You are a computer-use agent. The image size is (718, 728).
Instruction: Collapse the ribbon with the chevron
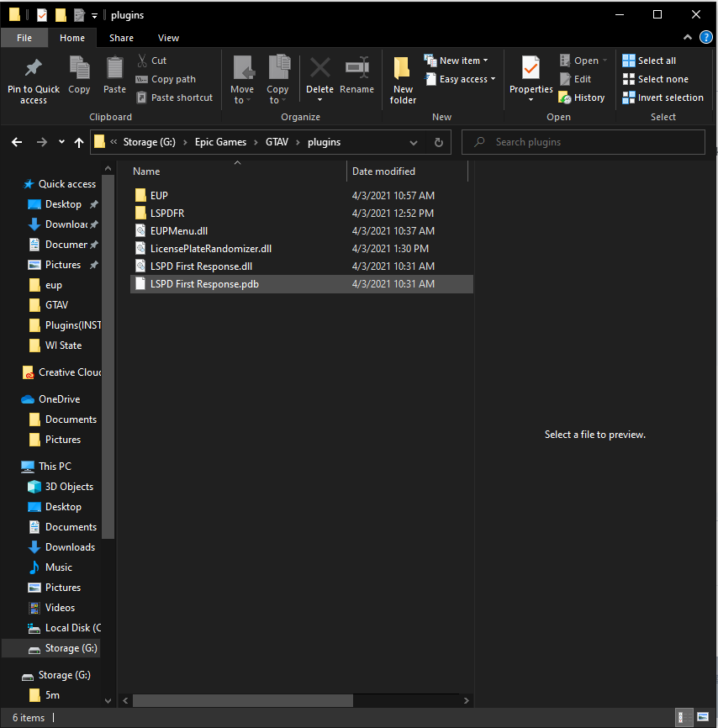click(x=688, y=37)
